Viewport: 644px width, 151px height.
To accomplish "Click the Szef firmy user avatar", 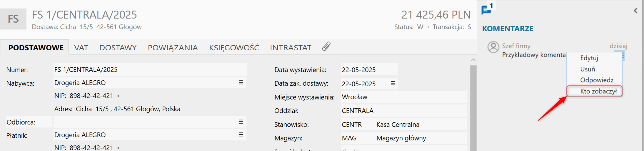I will point(493,47).
